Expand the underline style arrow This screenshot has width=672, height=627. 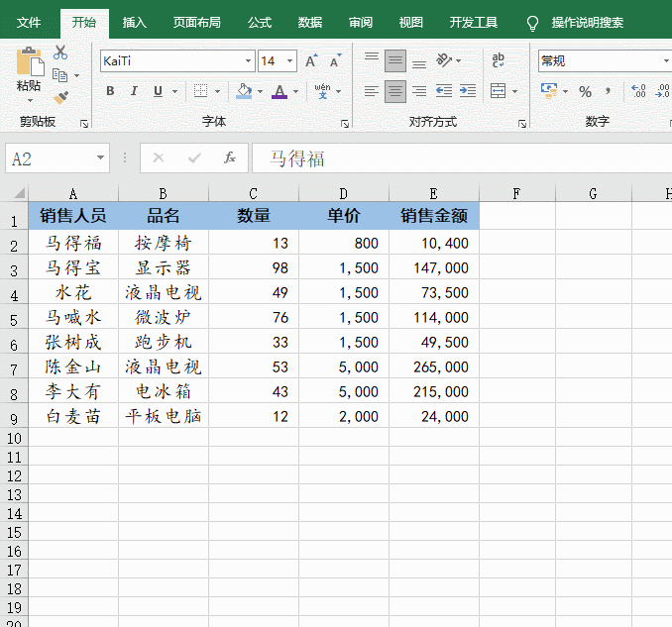tap(174, 91)
